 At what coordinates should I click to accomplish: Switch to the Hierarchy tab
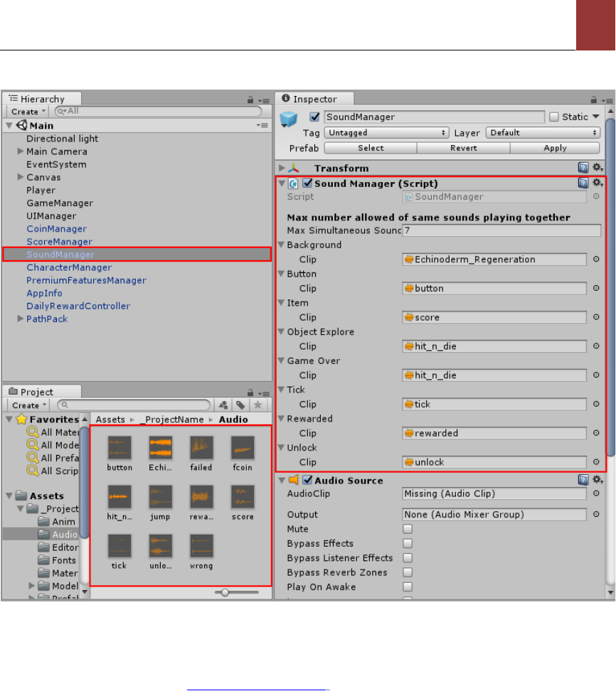point(41,98)
